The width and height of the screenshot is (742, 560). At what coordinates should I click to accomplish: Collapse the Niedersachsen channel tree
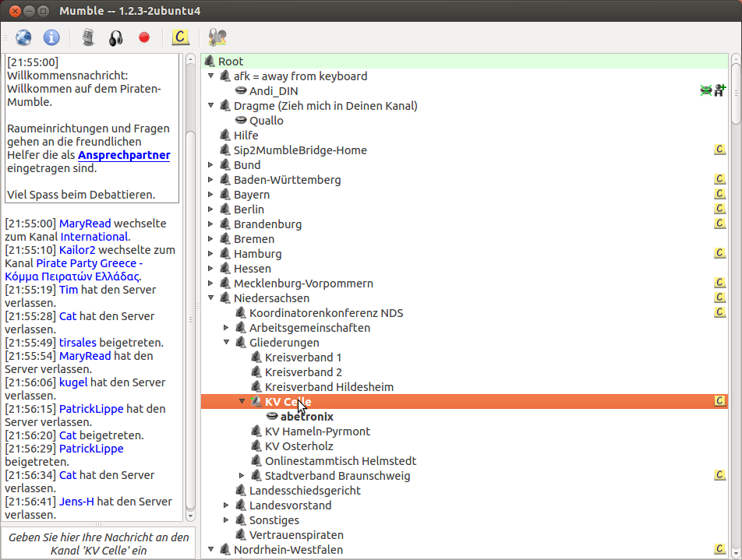(210, 298)
